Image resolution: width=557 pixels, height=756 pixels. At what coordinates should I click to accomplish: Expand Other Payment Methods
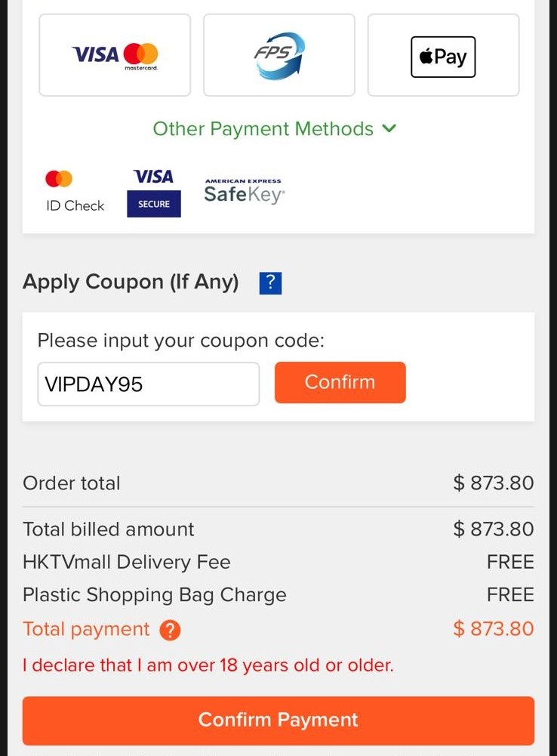(x=263, y=129)
